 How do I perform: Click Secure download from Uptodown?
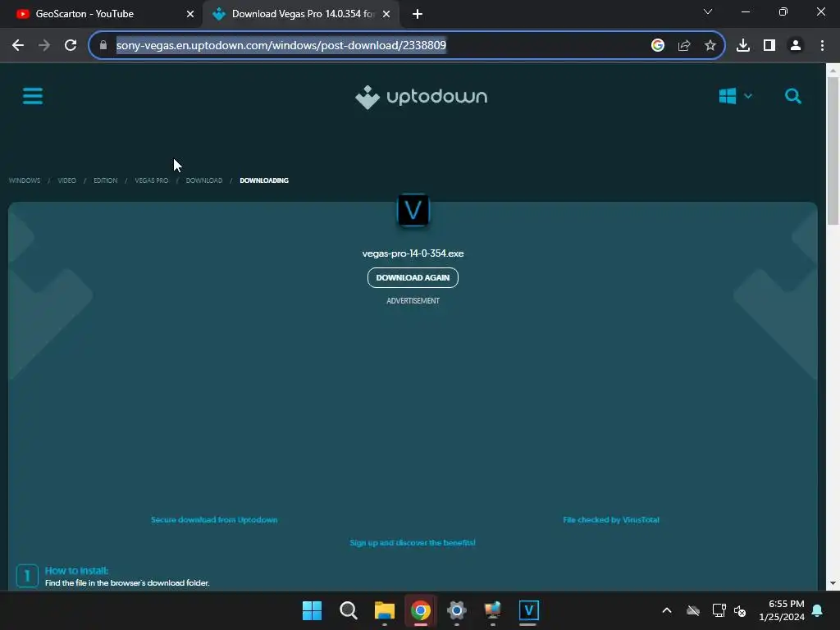(214, 519)
